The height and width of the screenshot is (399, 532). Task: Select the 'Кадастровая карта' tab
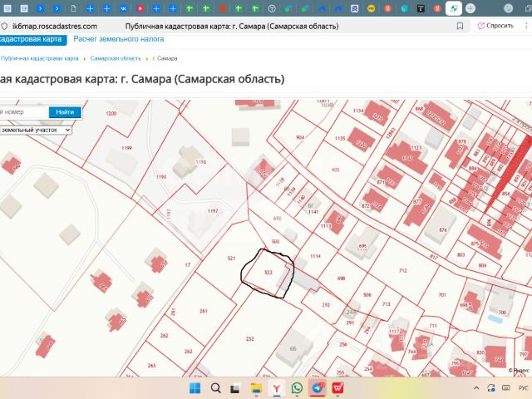tap(32, 39)
